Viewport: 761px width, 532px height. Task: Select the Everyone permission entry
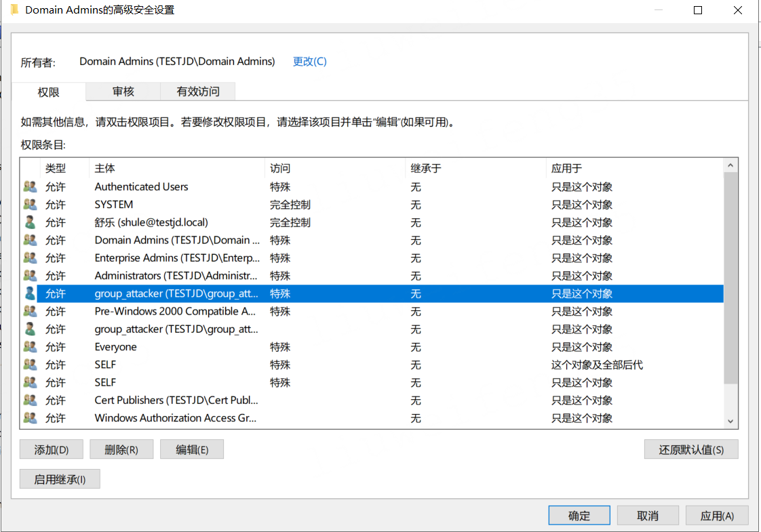click(372, 347)
